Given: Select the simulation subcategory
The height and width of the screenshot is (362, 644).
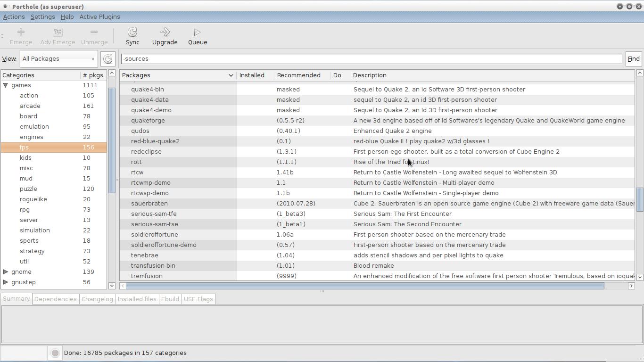Looking at the screenshot, I should click(54, 230).
